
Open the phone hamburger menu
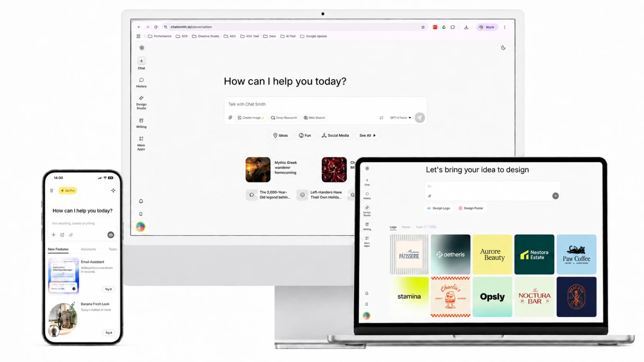[x=52, y=191]
